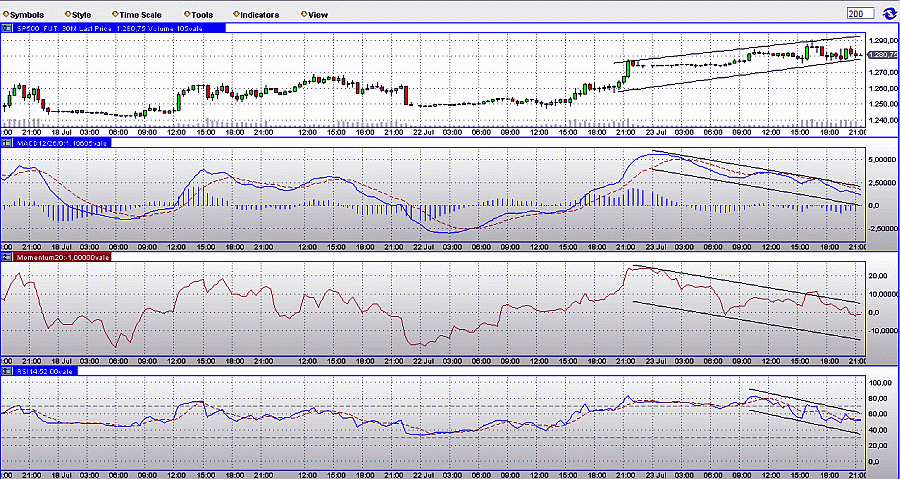
Task: Select the MACD 12/26/9 panel title
Action: (x=60, y=142)
